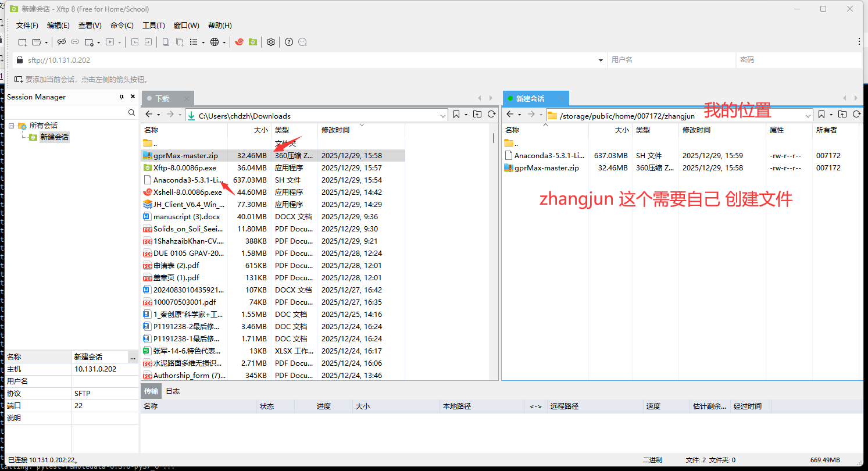The height and width of the screenshot is (471, 868).
Task: Refresh the remote zhangjun pane
Action: point(856,115)
